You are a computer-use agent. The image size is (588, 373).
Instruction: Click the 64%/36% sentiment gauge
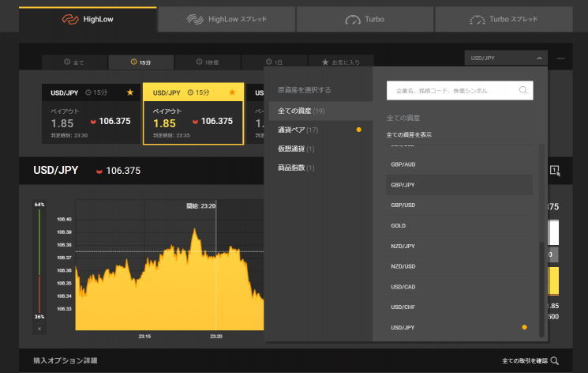39,261
